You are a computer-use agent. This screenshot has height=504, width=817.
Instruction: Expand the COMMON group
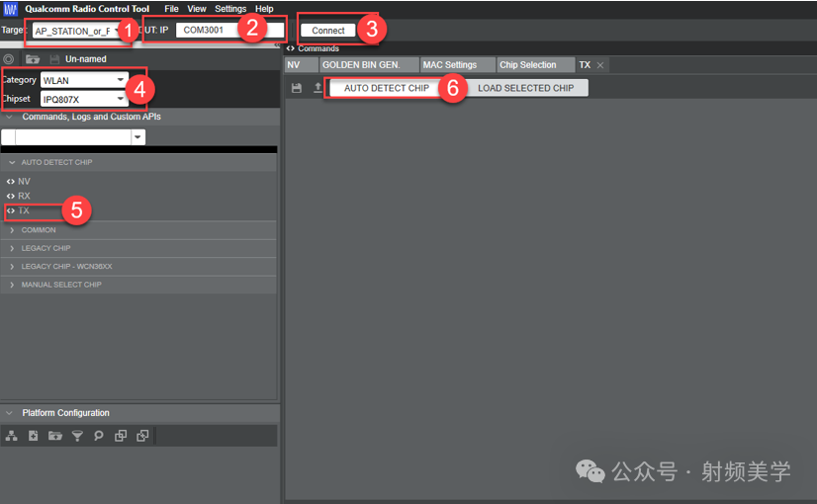[12, 230]
